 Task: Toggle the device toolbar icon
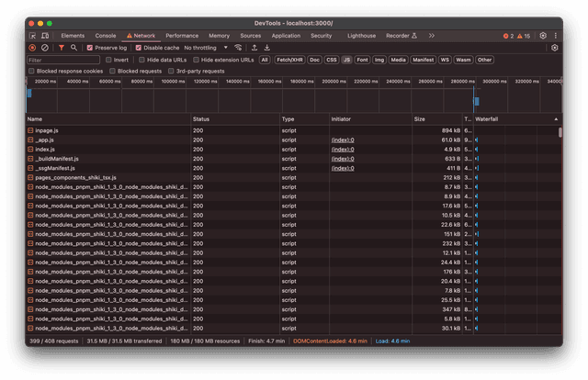tap(45, 35)
